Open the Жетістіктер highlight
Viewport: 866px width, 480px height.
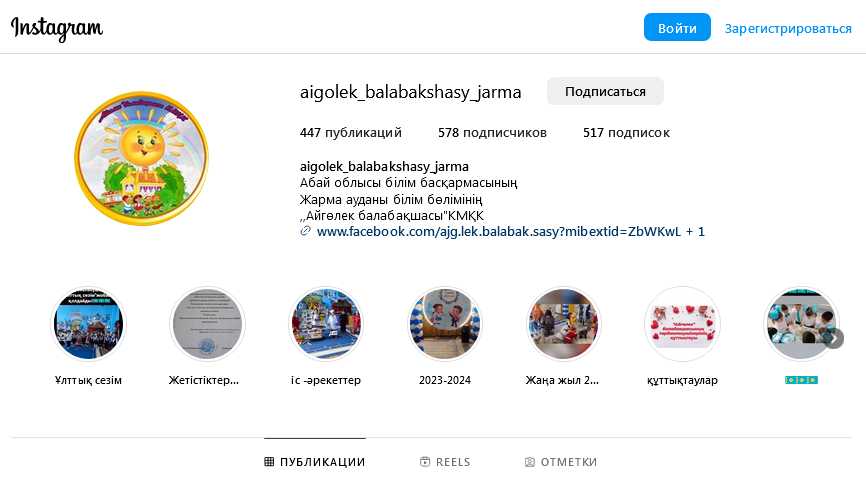pos(207,324)
